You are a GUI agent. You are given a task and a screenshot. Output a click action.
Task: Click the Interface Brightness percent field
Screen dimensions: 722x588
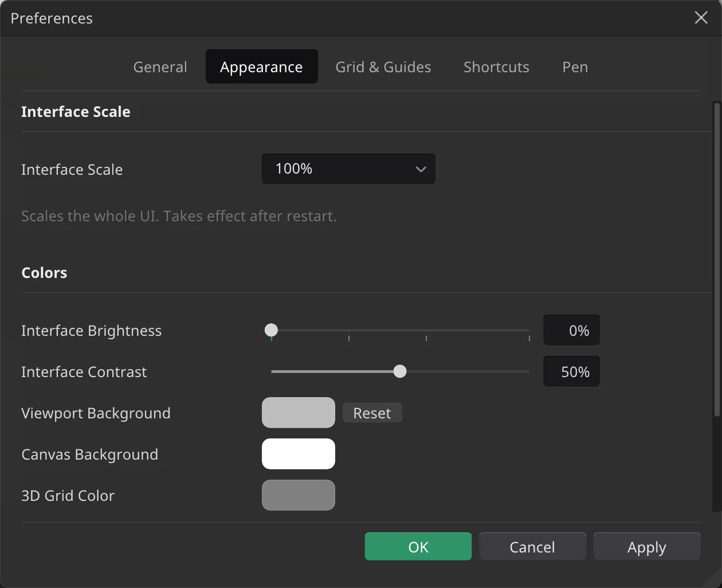pos(571,330)
